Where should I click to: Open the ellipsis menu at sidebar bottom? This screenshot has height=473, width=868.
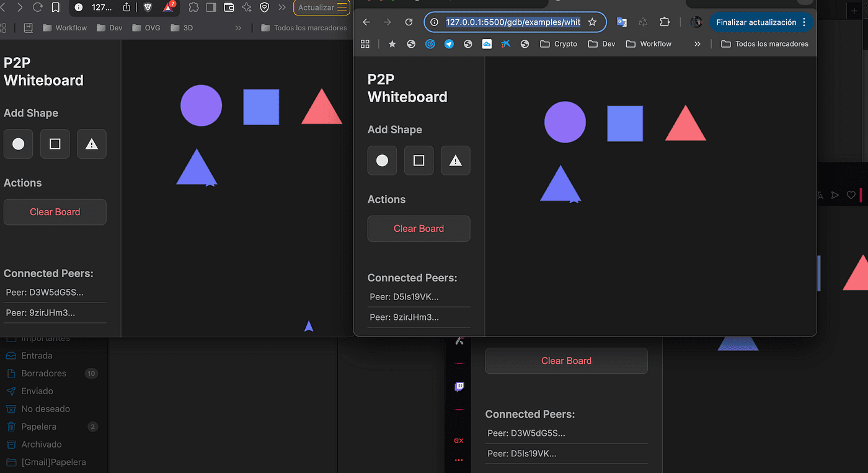click(x=458, y=460)
